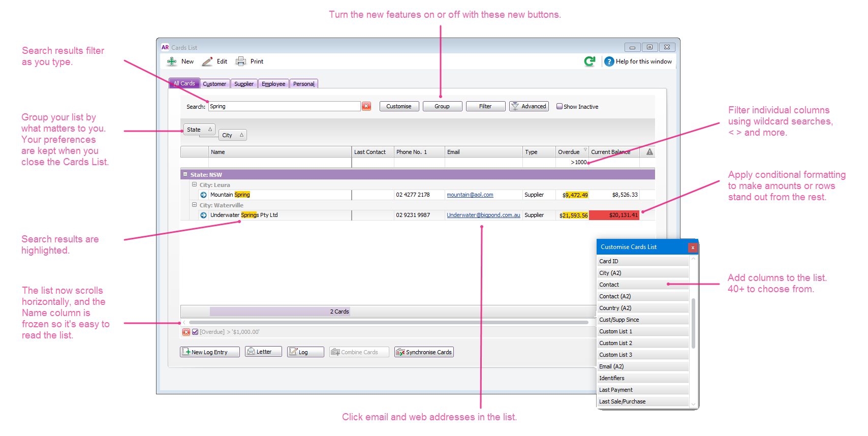Click the Customise button
This screenshot has height=436, width=868.
click(399, 106)
